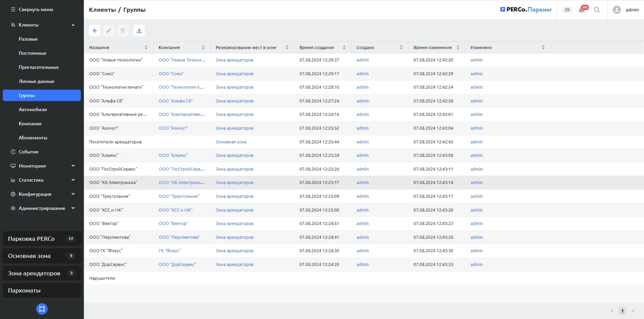Collapse the Клиенты menu section
This screenshot has width=644, height=319.
[73, 25]
